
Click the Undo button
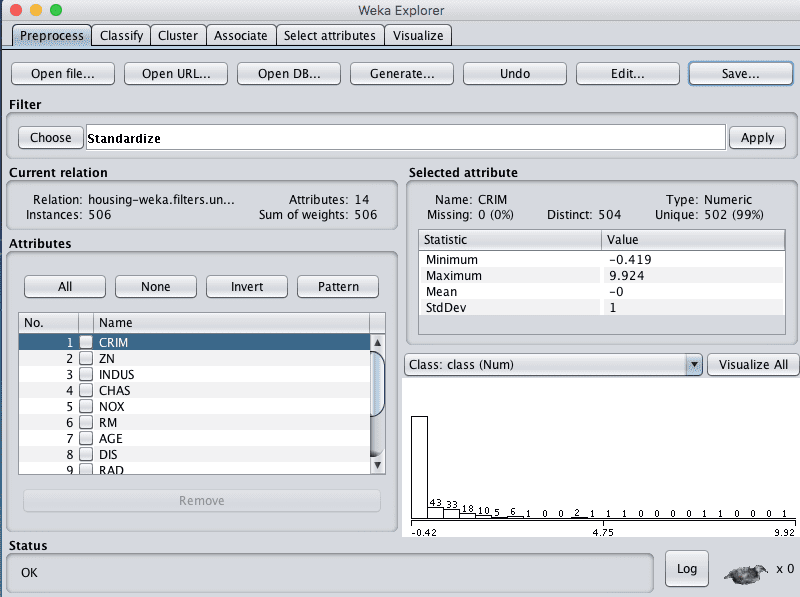[515, 73]
